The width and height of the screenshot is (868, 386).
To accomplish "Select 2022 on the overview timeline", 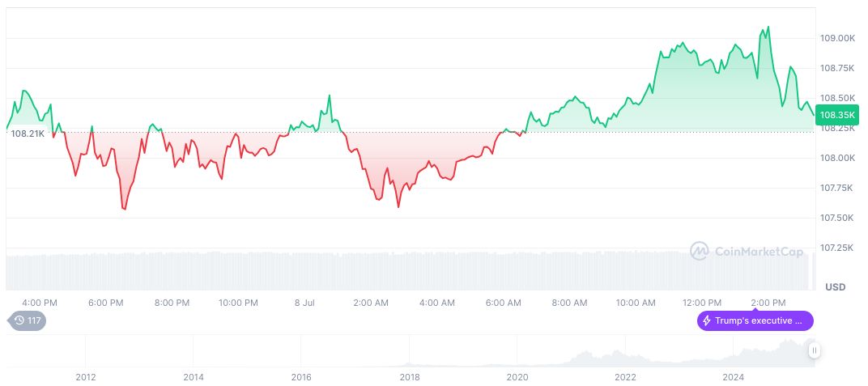I will coord(625,376).
